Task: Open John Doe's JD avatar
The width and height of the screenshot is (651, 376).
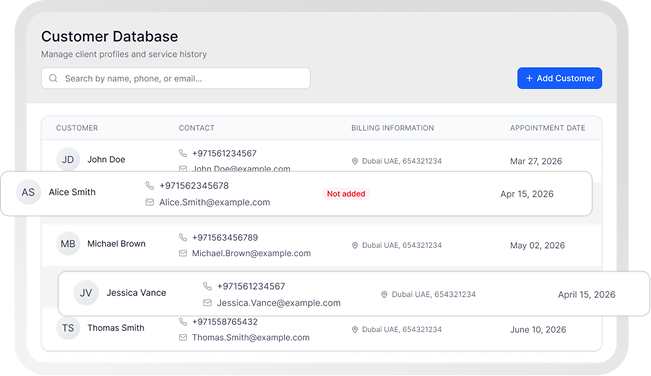Action: (68, 159)
